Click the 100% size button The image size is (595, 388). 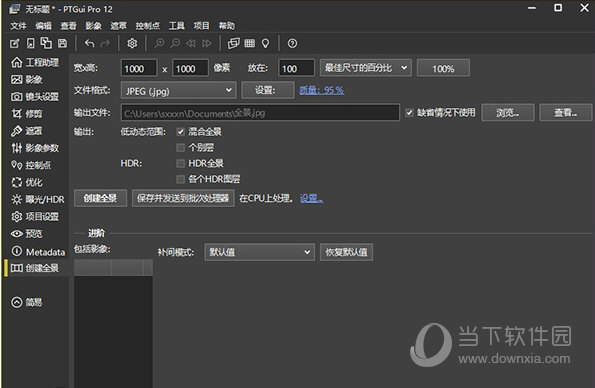click(x=443, y=68)
